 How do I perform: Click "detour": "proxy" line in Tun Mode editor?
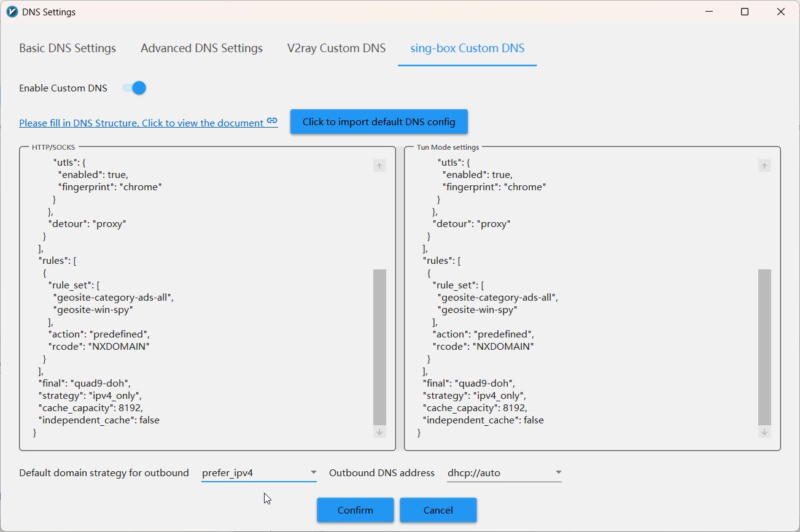coord(472,224)
